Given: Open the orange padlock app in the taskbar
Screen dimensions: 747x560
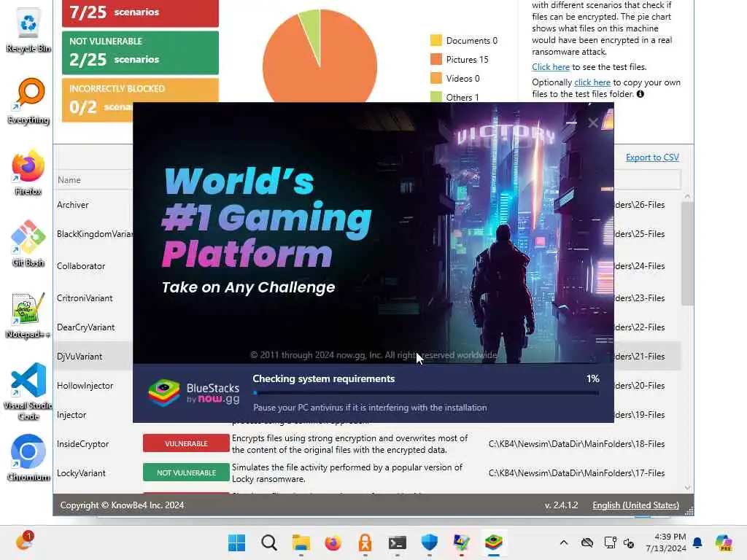Looking at the screenshot, I should click(x=365, y=542).
